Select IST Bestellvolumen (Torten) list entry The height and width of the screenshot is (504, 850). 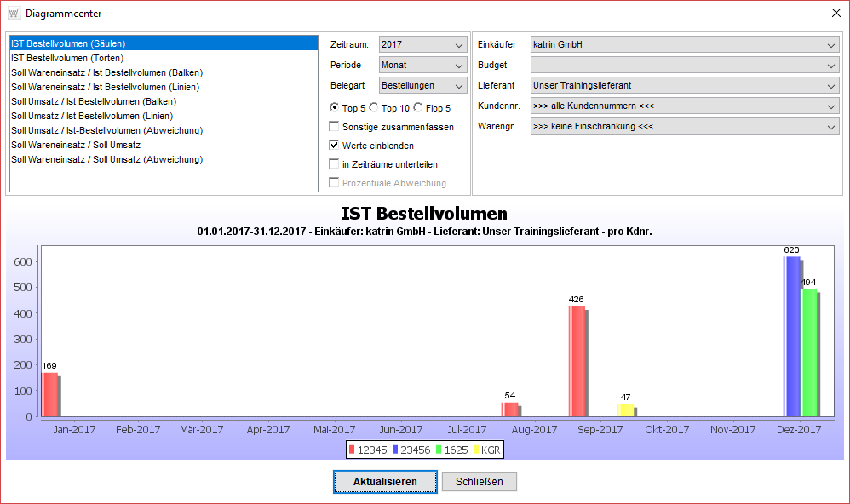(67, 58)
